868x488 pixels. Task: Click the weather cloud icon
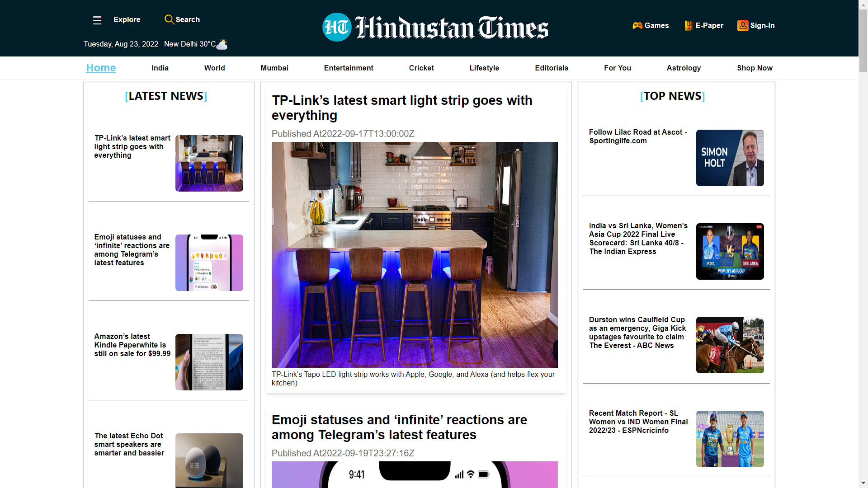pyautogui.click(x=222, y=44)
